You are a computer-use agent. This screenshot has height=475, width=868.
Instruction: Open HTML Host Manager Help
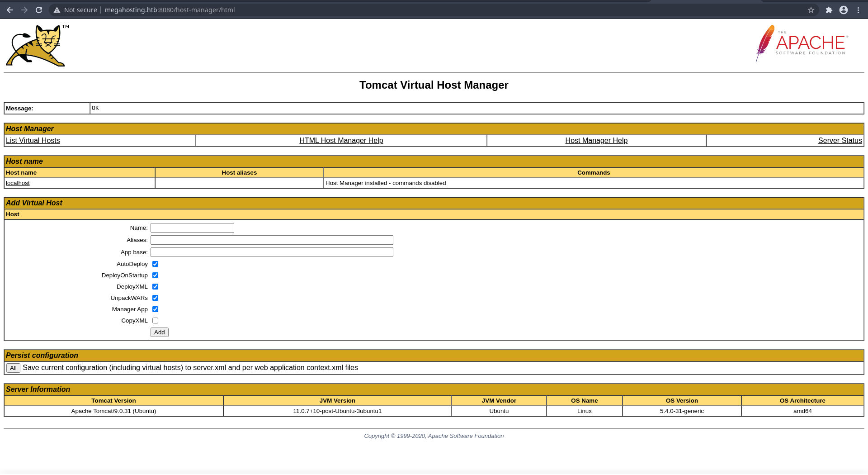(x=341, y=141)
